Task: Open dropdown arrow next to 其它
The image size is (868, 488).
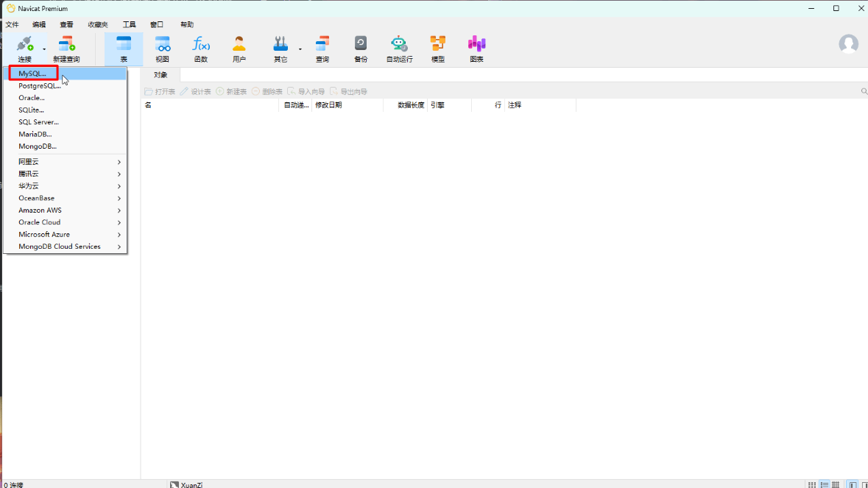Action: pos(300,49)
